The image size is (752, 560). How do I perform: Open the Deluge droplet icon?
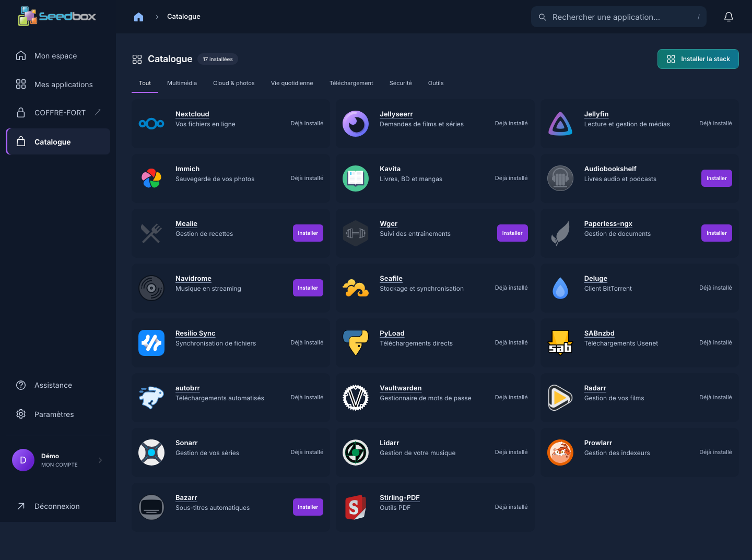pos(560,288)
